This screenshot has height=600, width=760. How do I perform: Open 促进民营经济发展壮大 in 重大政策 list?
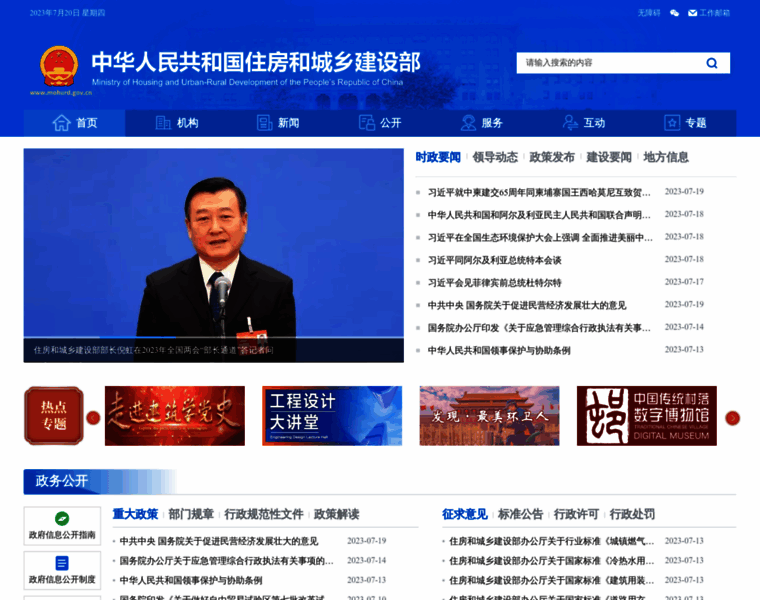(x=219, y=541)
